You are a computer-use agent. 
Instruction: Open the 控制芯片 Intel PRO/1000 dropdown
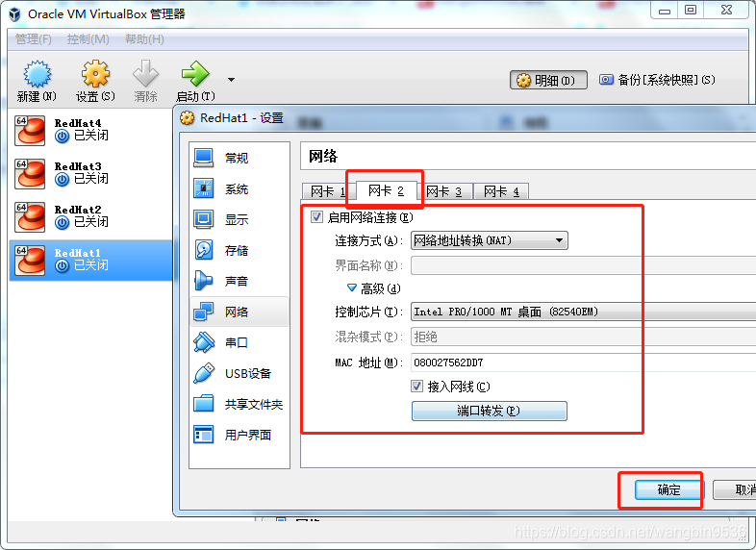[x=584, y=312]
